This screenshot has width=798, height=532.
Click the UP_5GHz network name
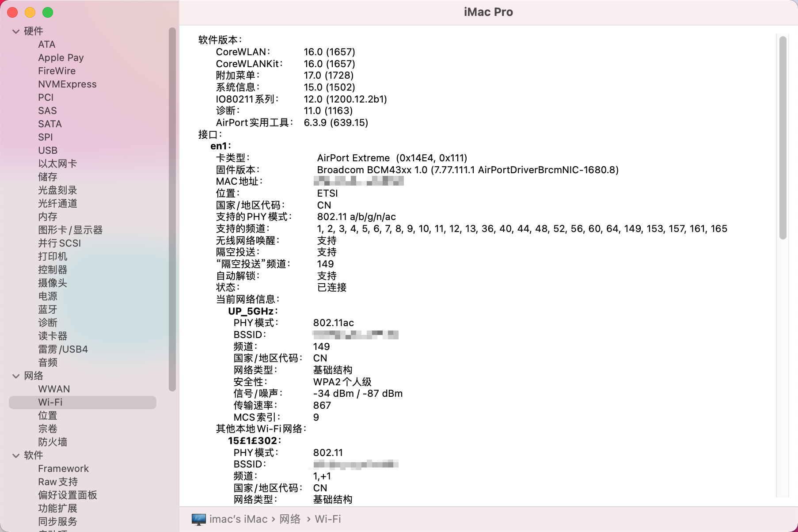(x=253, y=312)
